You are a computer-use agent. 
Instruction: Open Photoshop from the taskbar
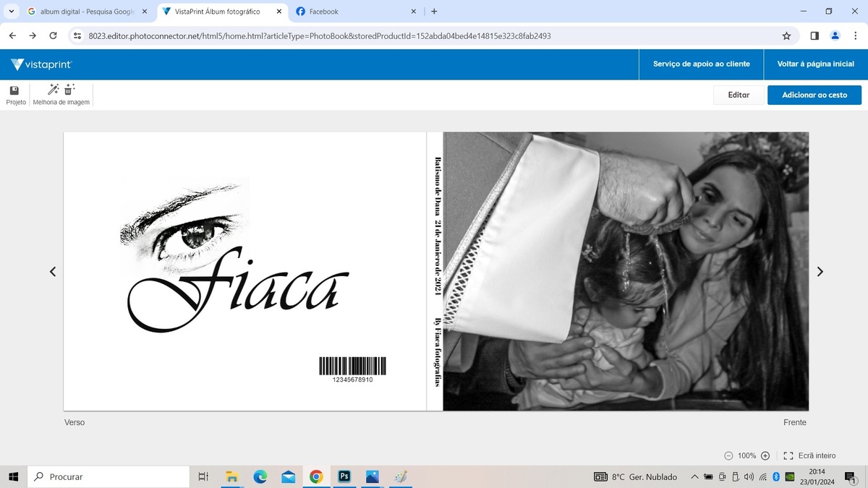point(344,476)
